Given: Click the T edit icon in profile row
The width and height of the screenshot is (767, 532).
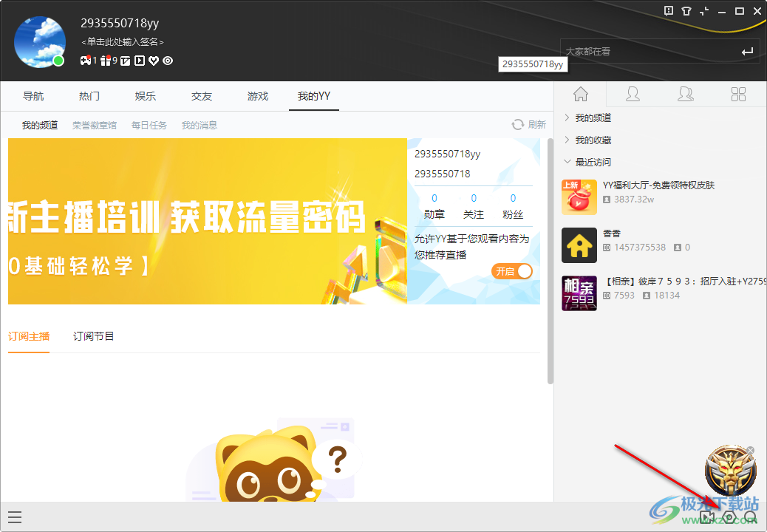Looking at the screenshot, I should pos(126,61).
